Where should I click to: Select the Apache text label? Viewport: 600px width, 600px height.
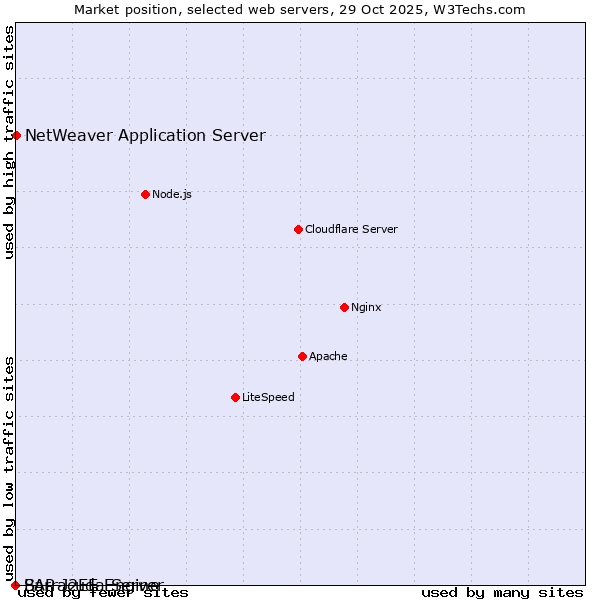(328, 356)
